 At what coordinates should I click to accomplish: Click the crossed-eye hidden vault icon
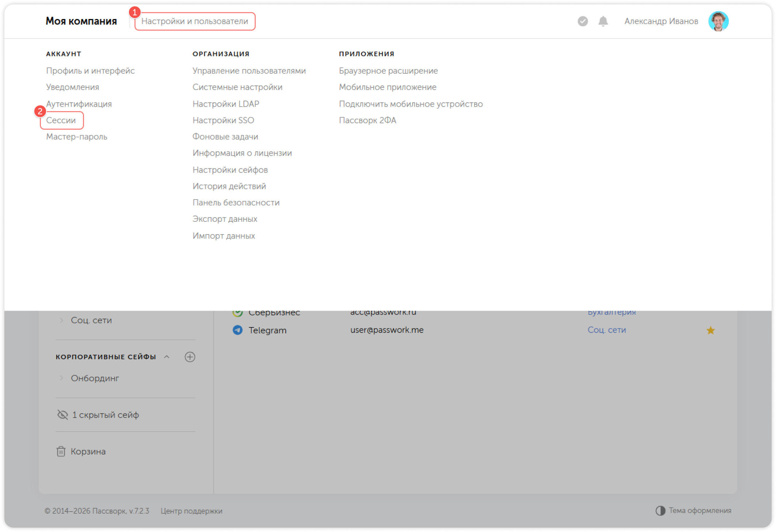point(63,415)
